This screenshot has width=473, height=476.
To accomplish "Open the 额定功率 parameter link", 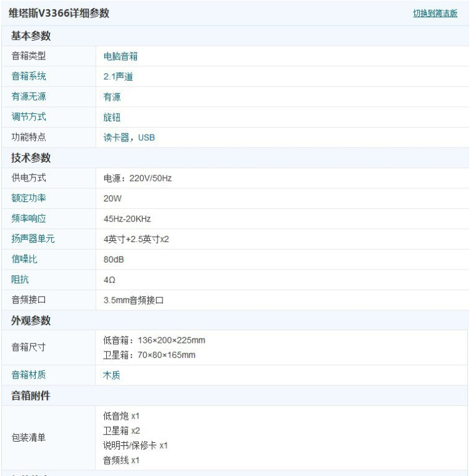I will click(x=29, y=198).
